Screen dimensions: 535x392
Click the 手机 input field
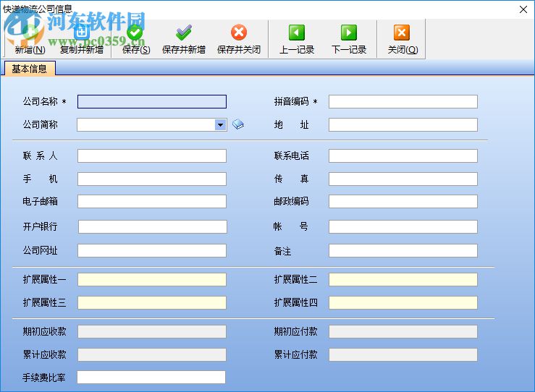click(152, 179)
